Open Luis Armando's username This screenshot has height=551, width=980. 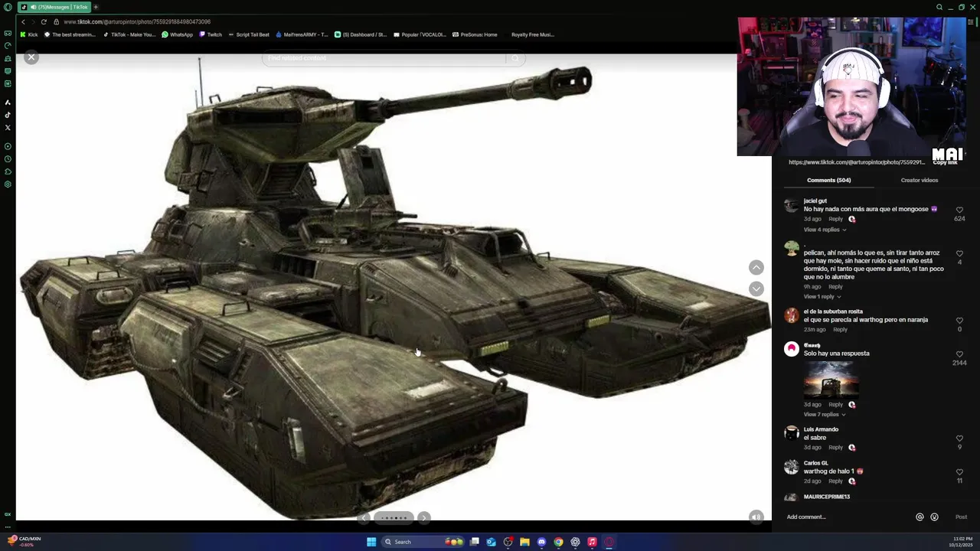click(821, 429)
